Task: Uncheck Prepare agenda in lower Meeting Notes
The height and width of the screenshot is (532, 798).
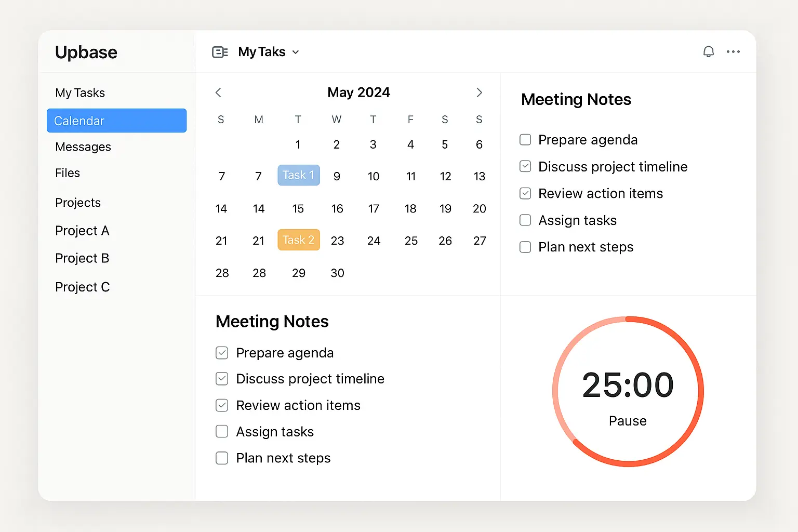Action: (x=222, y=353)
